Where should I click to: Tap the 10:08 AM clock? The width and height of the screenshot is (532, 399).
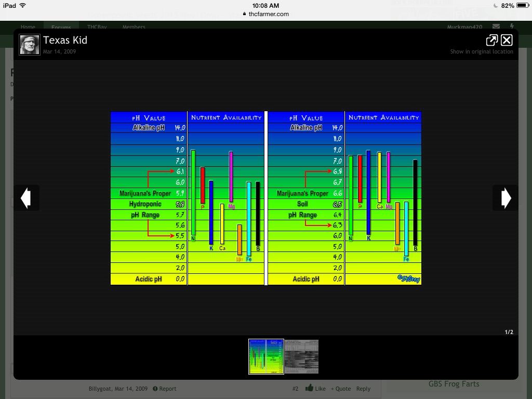(x=265, y=5)
